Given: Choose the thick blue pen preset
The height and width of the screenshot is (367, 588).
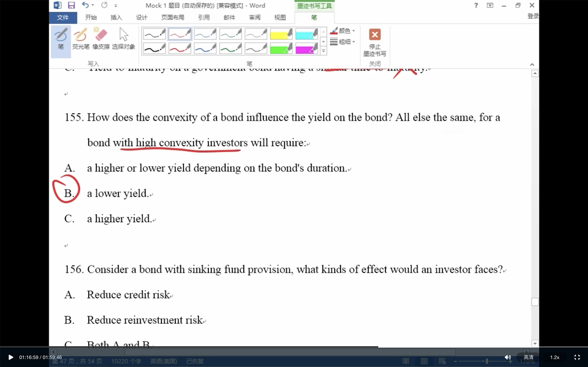Looking at the screenshot, I should (205, 49).
